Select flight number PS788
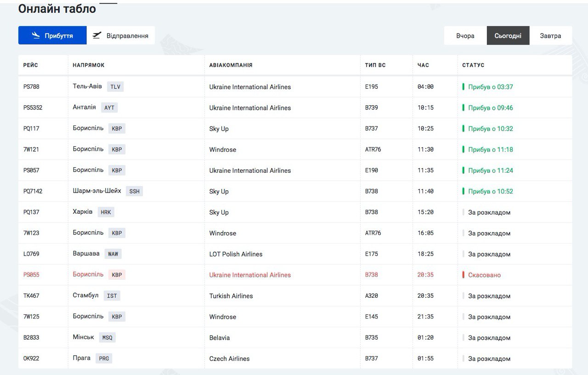The image size is (588, 375). (x=32, y=87)
